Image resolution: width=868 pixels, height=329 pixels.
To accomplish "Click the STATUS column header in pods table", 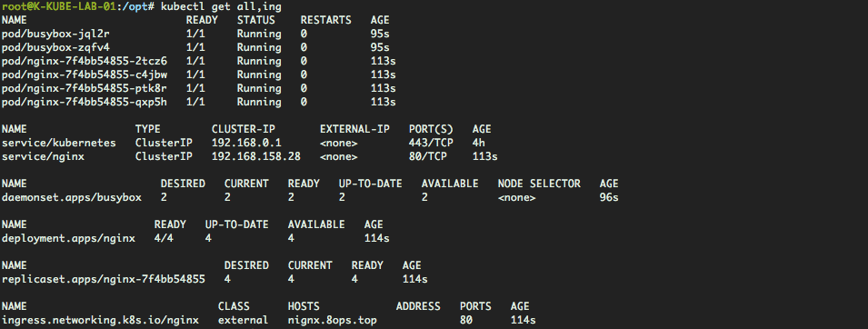I will pyautogui.click(x=256, y=20).
